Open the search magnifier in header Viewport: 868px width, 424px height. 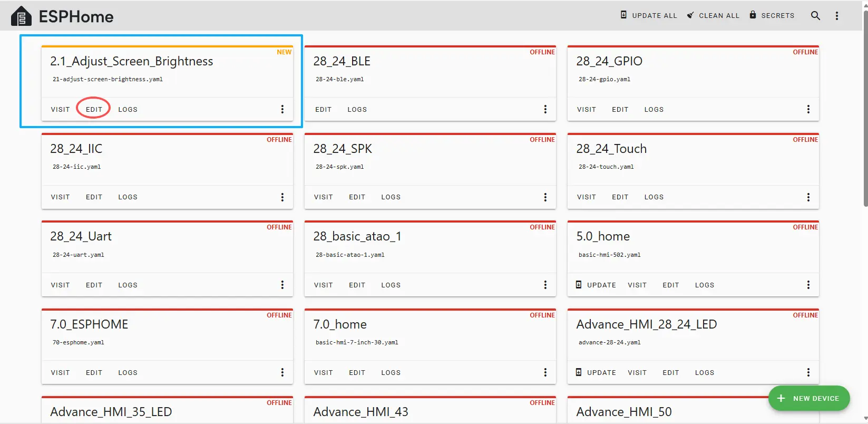(815, 16)
